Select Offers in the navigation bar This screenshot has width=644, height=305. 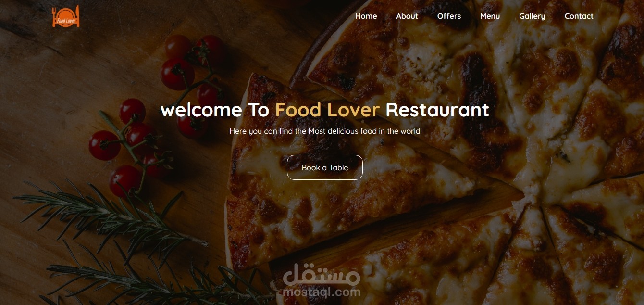(449, 16)
